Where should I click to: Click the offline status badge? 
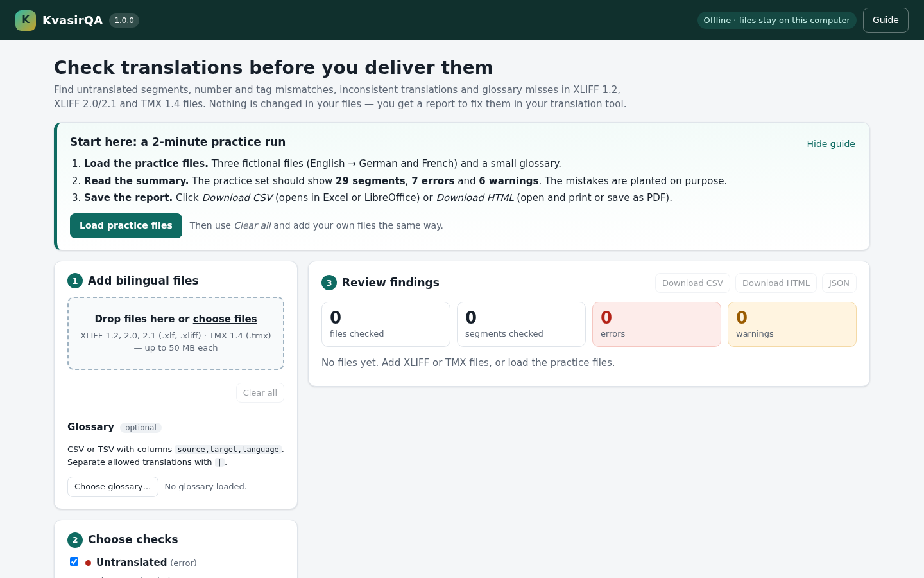(x=776, y=21)
